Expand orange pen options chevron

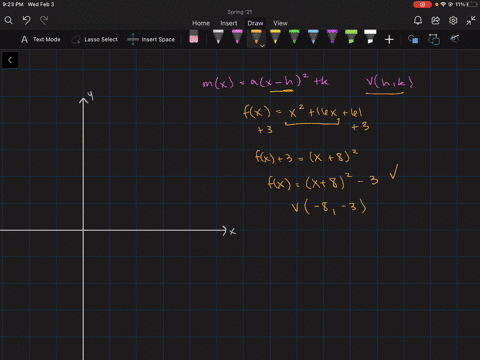pyautogui.click(x=262, y=45)
